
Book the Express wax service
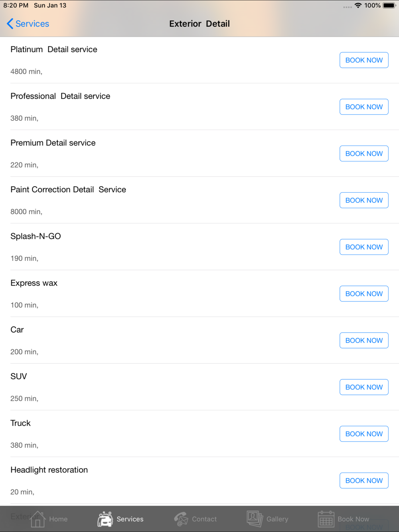coord(364,294)
